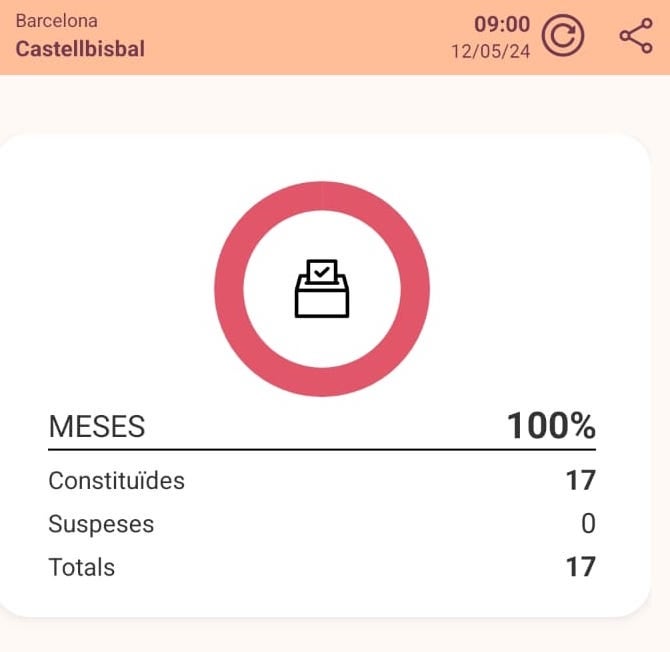Select the Suspeses row label
The width and height of the screenshot is (670, 652).
coord(101,524)
